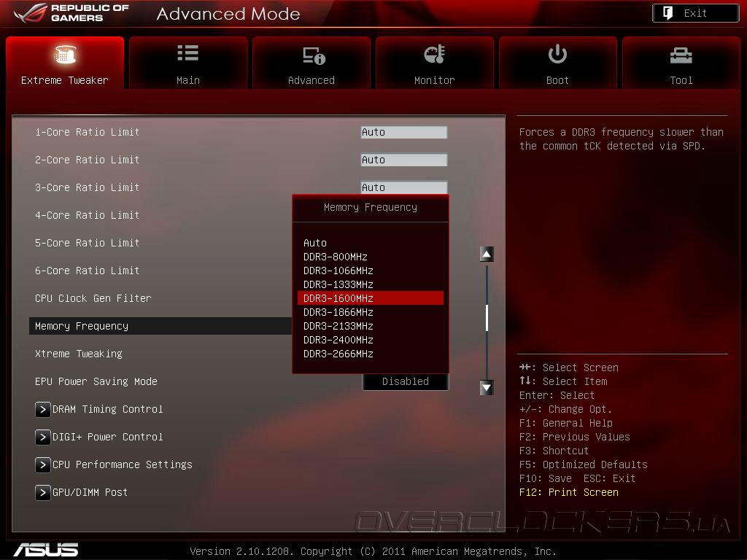The width and height of the screenshot is (747, 560).
Task: Click the Exit door icon
Action: 668,13
